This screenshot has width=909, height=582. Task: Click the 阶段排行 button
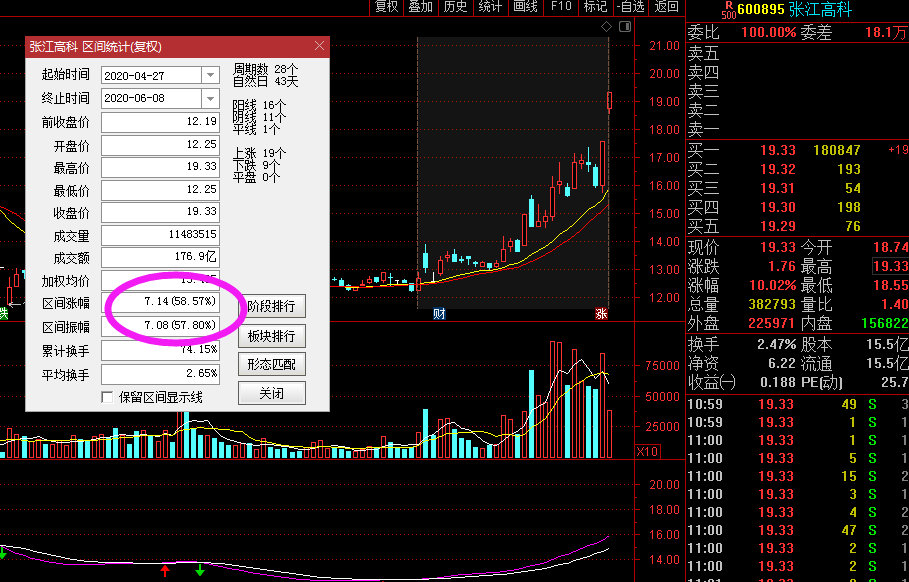click(271, 306)
